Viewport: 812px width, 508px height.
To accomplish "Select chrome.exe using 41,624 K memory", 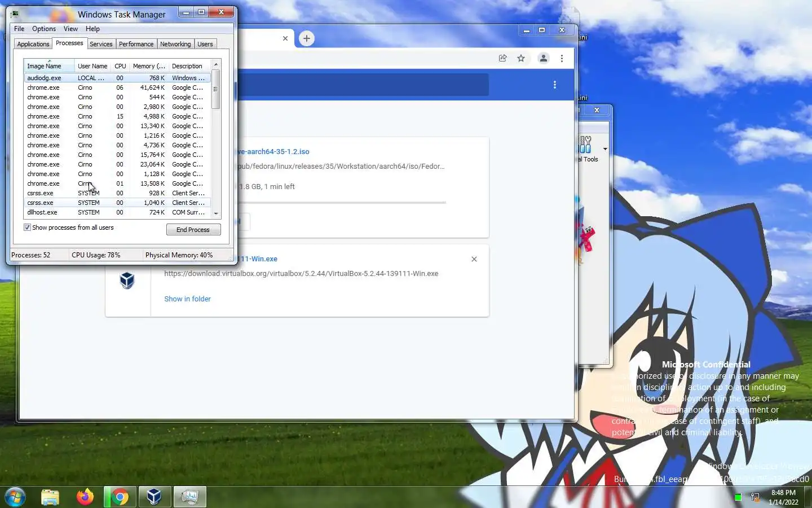I will [117, 87].
